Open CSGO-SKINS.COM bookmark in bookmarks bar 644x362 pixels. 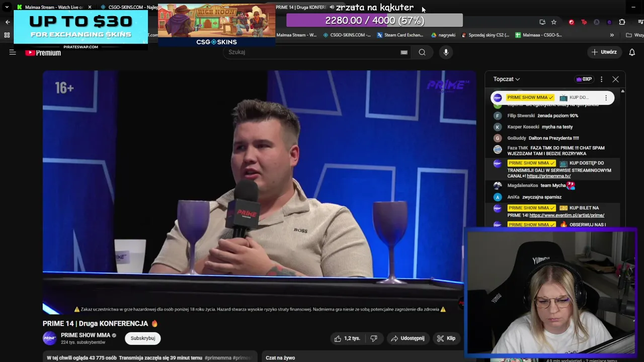(347, 35)
